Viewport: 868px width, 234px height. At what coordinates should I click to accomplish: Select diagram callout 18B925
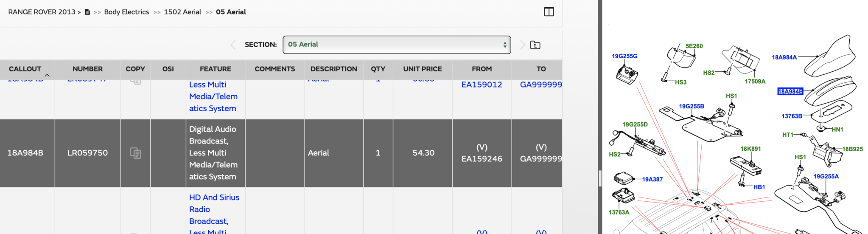853,149
